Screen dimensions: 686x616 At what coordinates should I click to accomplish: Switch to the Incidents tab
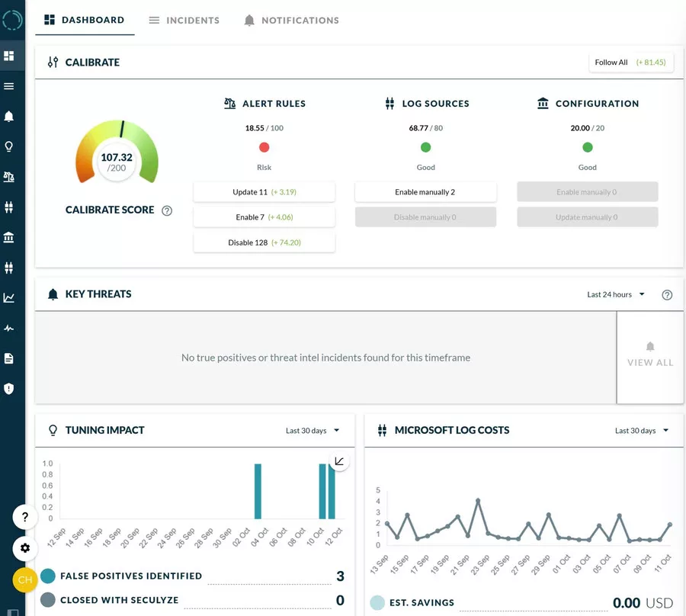tap(184, 20)
